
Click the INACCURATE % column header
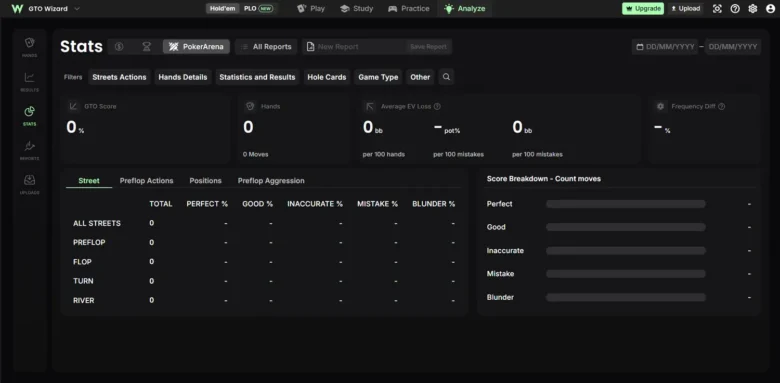[x=315, y=204]
